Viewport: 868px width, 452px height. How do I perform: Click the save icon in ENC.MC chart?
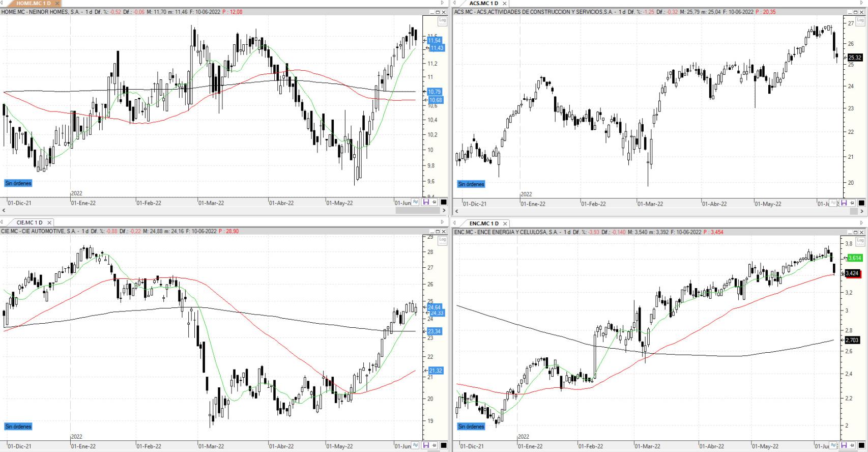point(844,446)
